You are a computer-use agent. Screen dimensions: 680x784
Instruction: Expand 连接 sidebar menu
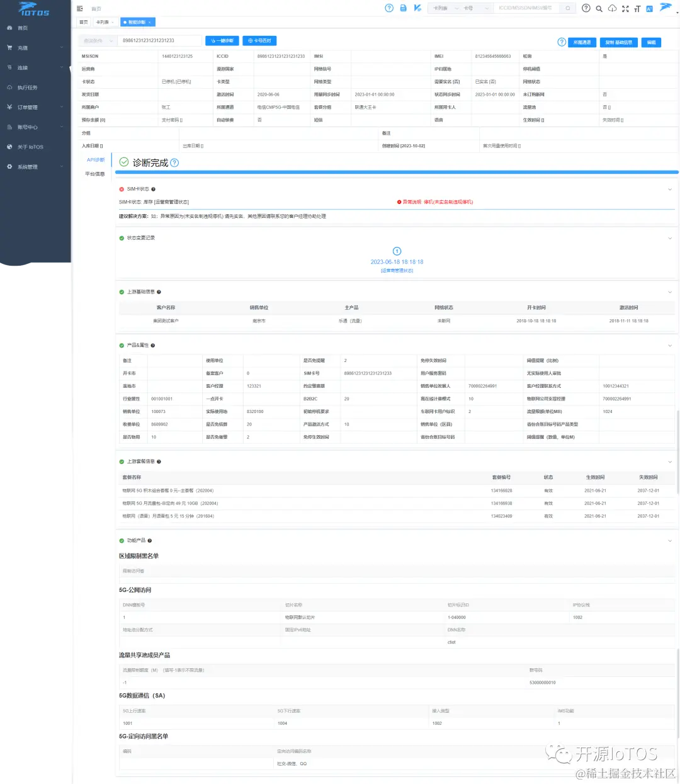tap(35, 68)
